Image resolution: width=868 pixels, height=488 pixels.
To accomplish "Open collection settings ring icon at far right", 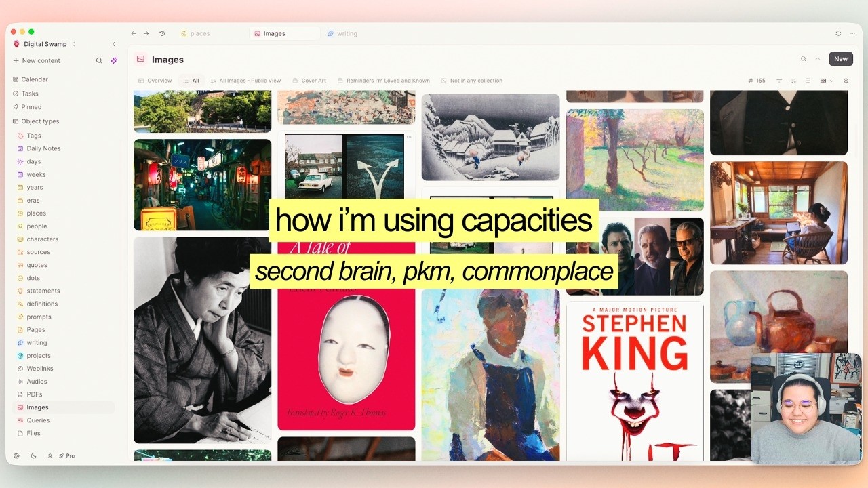I will pos(846,81).
